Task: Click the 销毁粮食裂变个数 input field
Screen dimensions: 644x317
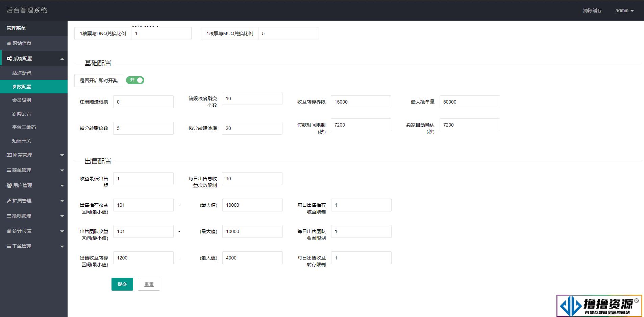Action: pyautogui.click(x=252, y=98)
